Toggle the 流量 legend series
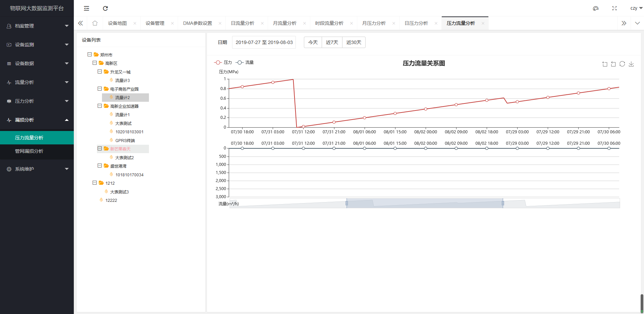Screen dimensions: 644x314 245,62
